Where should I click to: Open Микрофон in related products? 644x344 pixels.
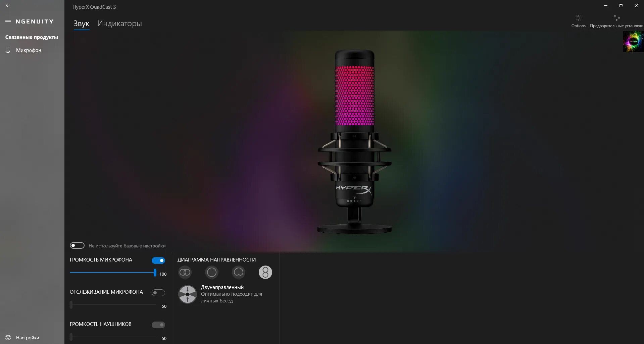tap(29, 50)
